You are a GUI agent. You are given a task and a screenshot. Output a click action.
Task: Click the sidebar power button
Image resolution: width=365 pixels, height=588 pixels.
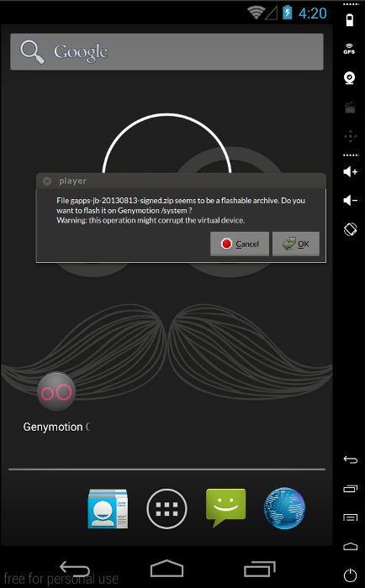click(351, 575)
